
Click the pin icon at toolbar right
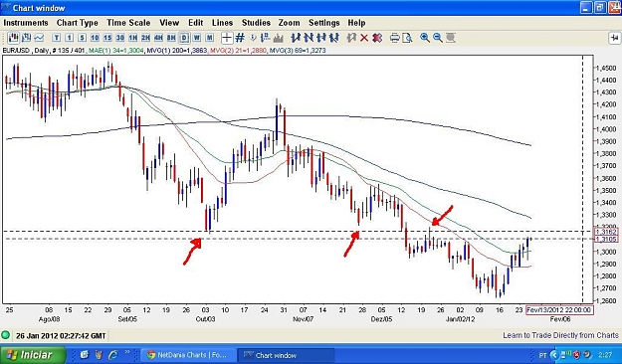[x=614, y=38]
